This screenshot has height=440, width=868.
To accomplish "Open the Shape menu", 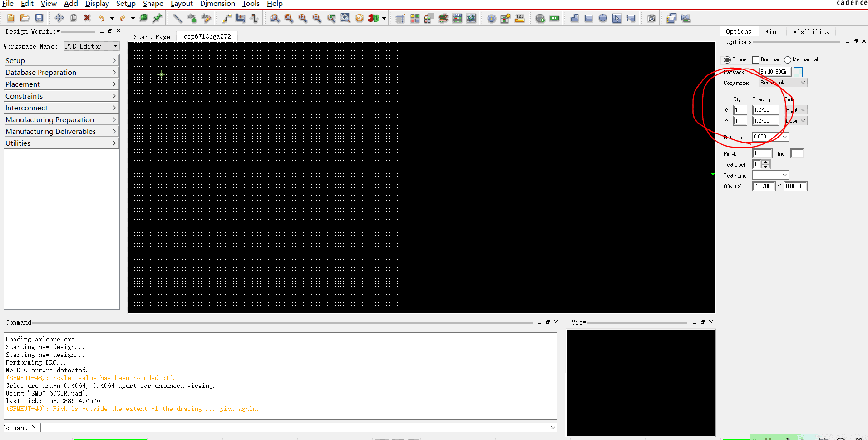I will pos(153,4).
